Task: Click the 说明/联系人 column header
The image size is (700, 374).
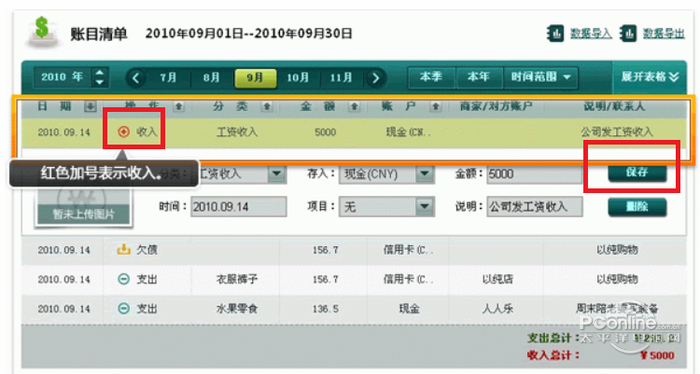Action: click(614, 106)
